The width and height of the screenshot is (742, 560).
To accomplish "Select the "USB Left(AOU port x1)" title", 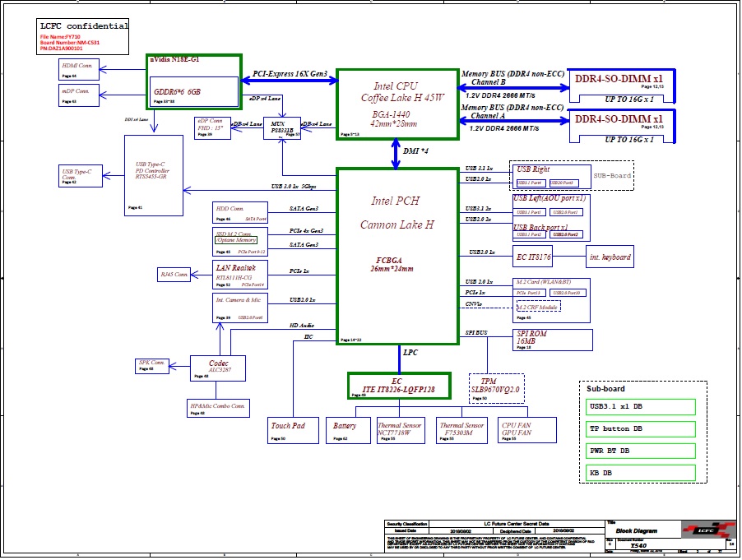I will coord(550,198).
